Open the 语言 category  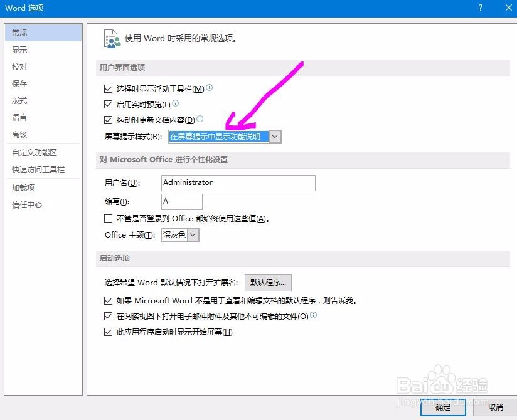tap(43, 117)
